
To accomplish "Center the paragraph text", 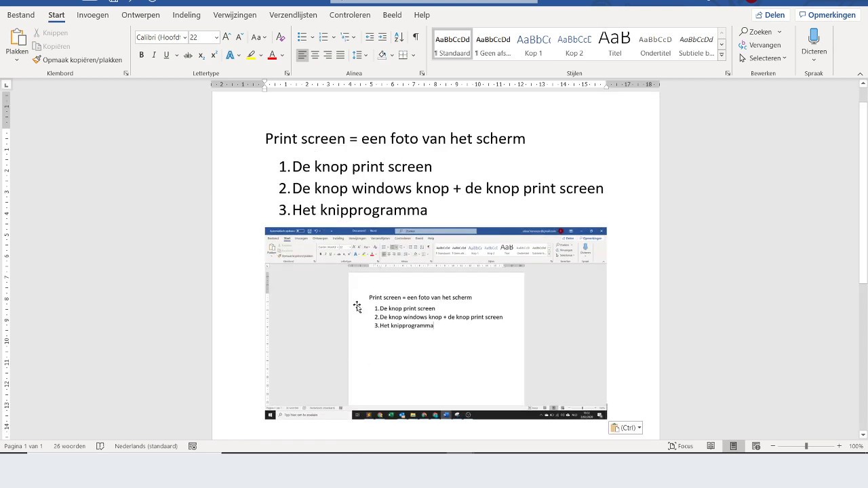I will [315, 55].
